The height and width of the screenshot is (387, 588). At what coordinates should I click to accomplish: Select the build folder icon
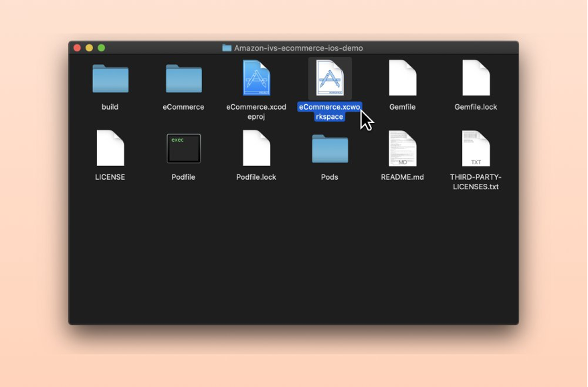[110, 78]
